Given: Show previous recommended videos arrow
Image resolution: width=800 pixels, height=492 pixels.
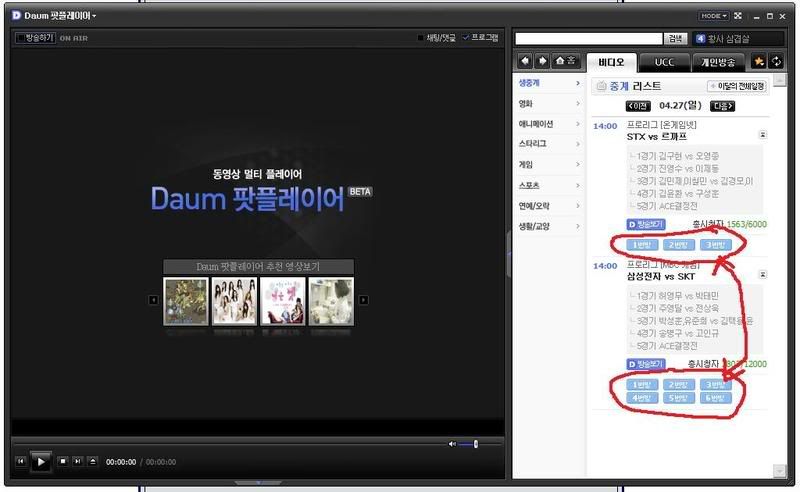Looking at the screenshot, I should (x=153, y=300).
